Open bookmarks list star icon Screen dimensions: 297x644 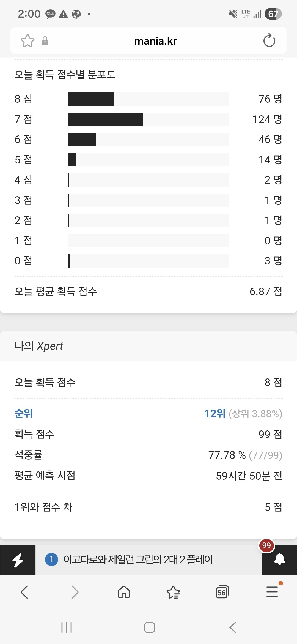click(173, 592)
